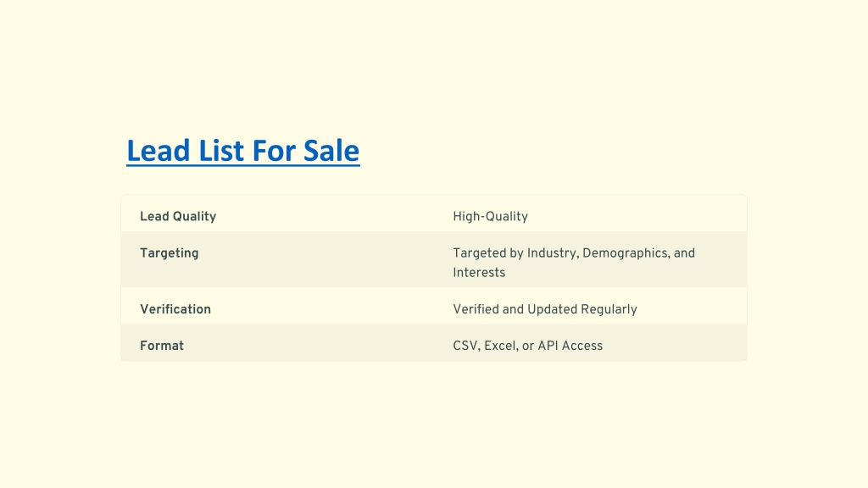This screenshot has width=868, height=488.
Task: Select the Targeting row label
Action: click(x=169, y=252)
